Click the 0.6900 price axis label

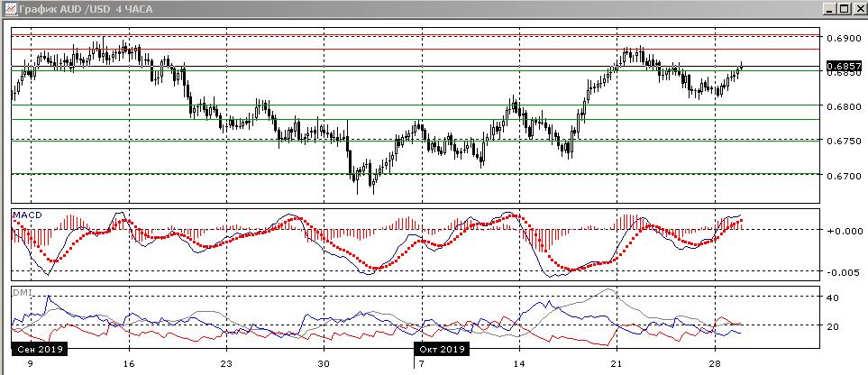click(x=842, y=38)
